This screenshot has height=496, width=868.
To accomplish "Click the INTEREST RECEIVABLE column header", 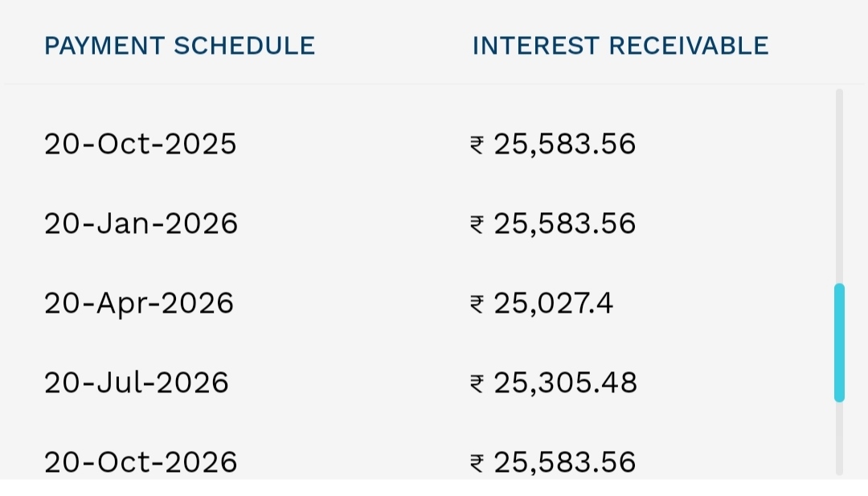I will pyautogui.click(x=620, y=45).
